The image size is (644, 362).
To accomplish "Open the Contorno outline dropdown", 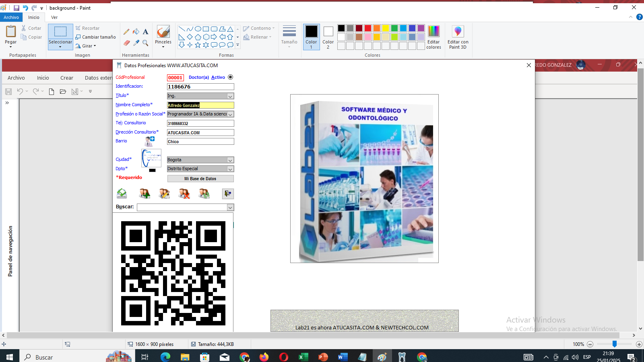I will (259, 28).
